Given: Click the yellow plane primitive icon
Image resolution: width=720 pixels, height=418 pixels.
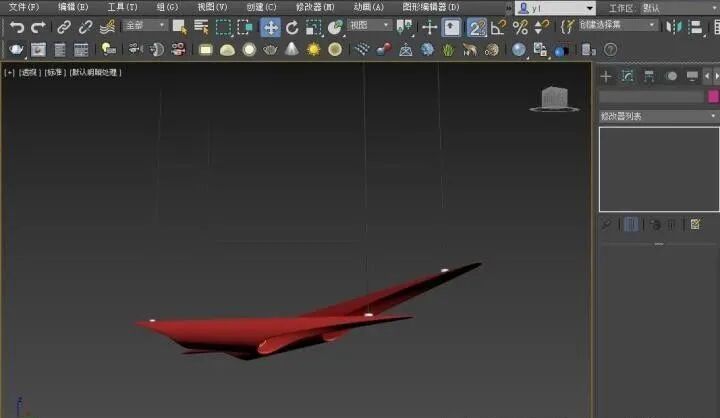Looking at the screenshot, I should [205, 50].
